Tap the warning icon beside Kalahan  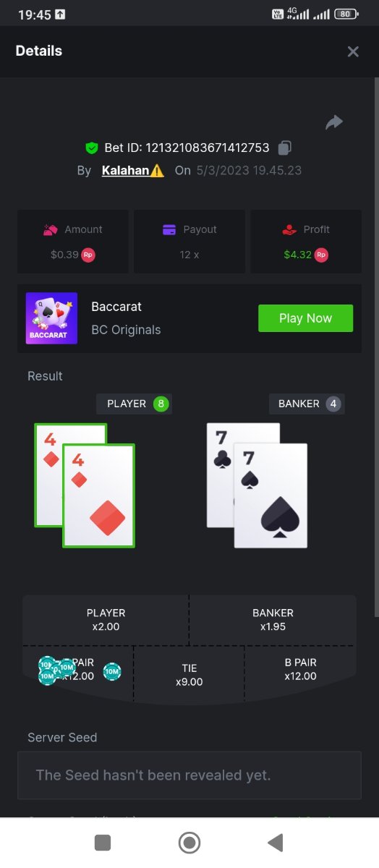(x=157, y=171)
